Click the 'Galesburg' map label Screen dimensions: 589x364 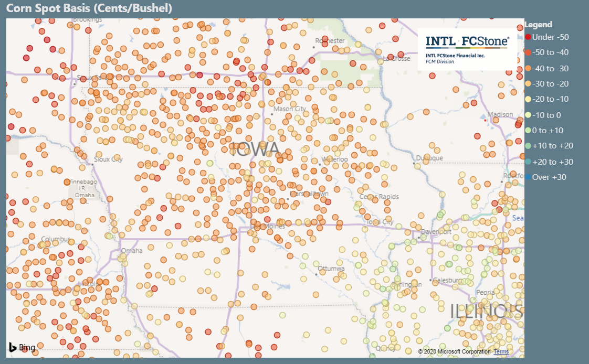[447, 280]
